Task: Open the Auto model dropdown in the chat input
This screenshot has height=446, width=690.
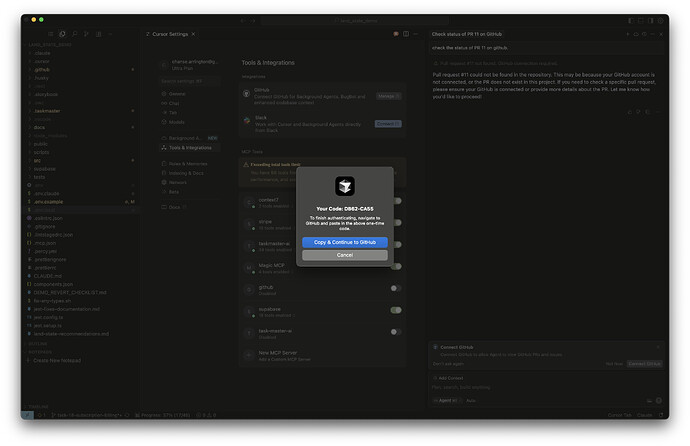Action: pyautogui.click(x=471, y=401)
